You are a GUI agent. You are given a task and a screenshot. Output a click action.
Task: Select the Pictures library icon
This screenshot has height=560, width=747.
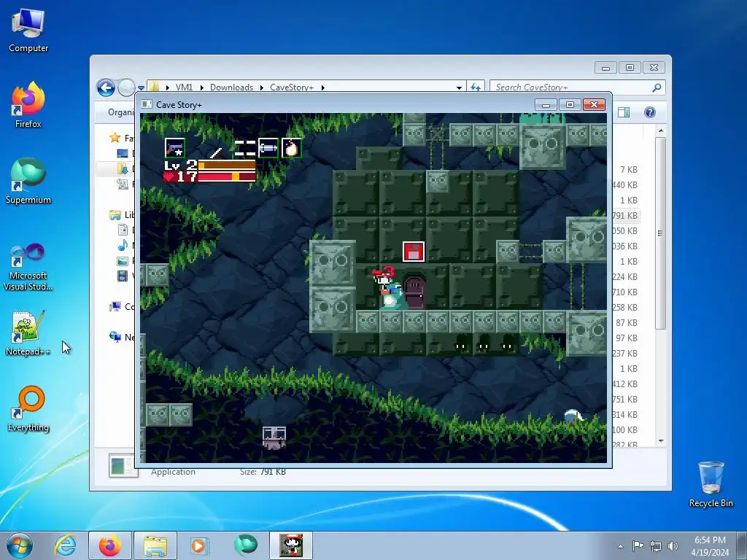(123, 261)
